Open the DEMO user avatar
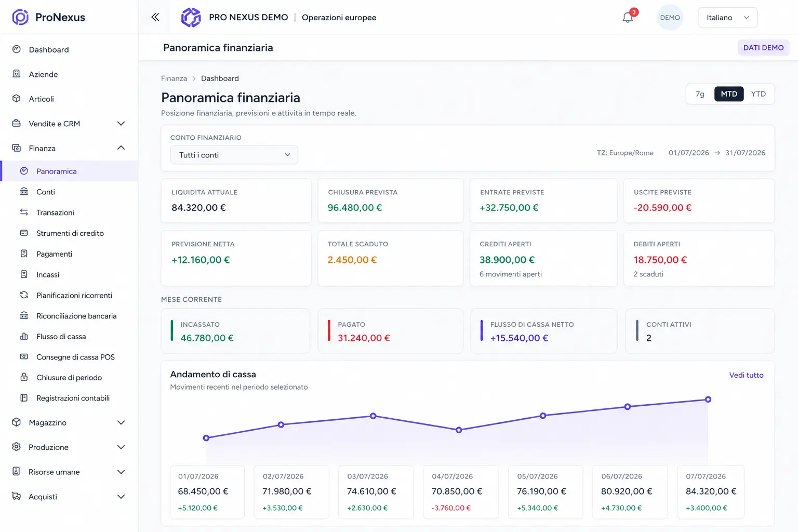This screenshot has width=798, height=532. pos(670,18)
